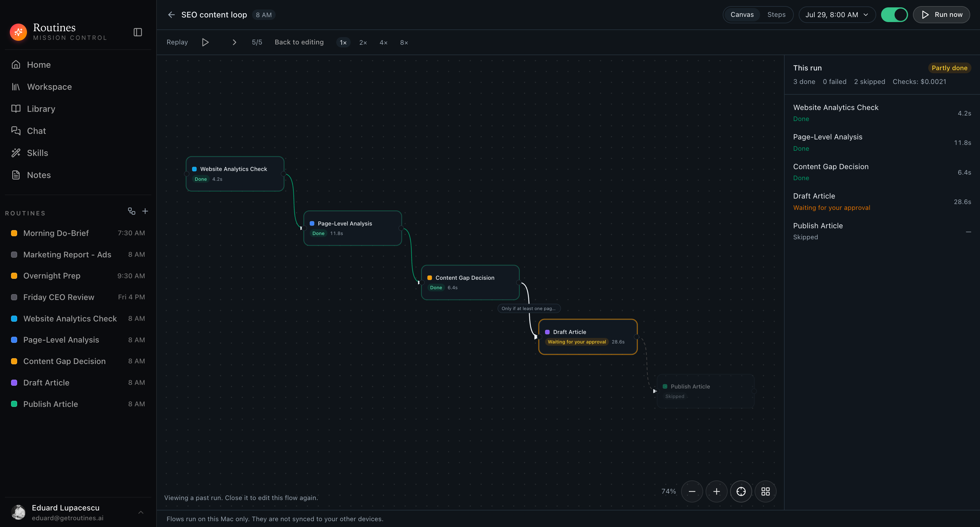Screen dimensions: 980x527
Task: Zoom out the canvas
Action: pos(692,492)
